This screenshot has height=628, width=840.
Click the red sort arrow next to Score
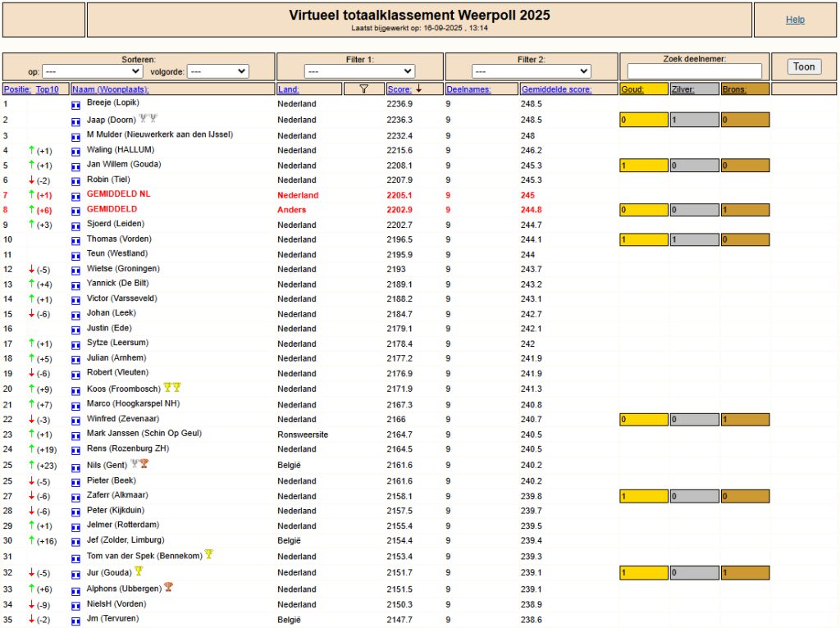tap(419, 89)
